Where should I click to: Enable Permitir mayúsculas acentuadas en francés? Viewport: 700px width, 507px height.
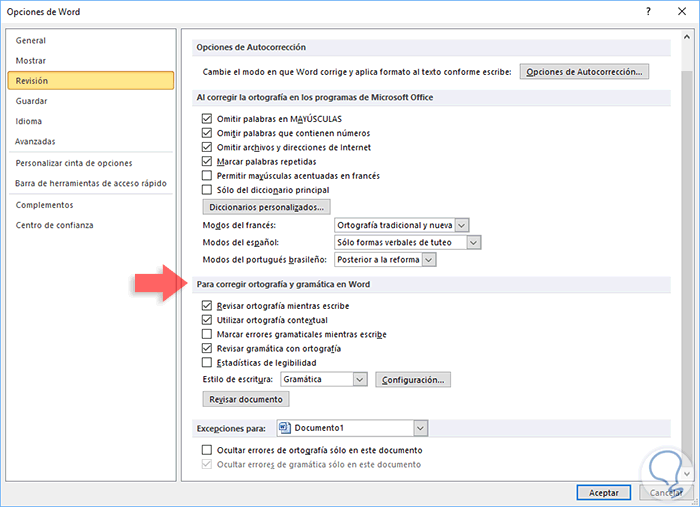(x=207, y=175)
